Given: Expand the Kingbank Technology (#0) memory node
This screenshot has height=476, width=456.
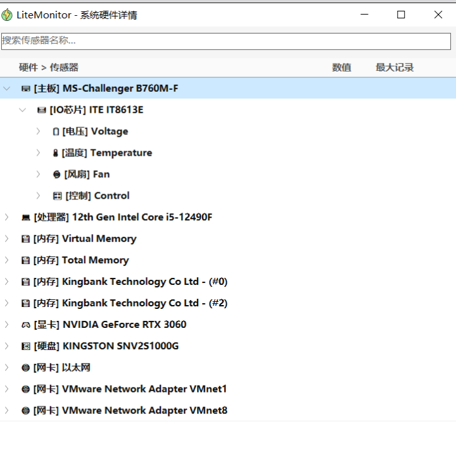Looking at the screenshot, I should point(7,282).
